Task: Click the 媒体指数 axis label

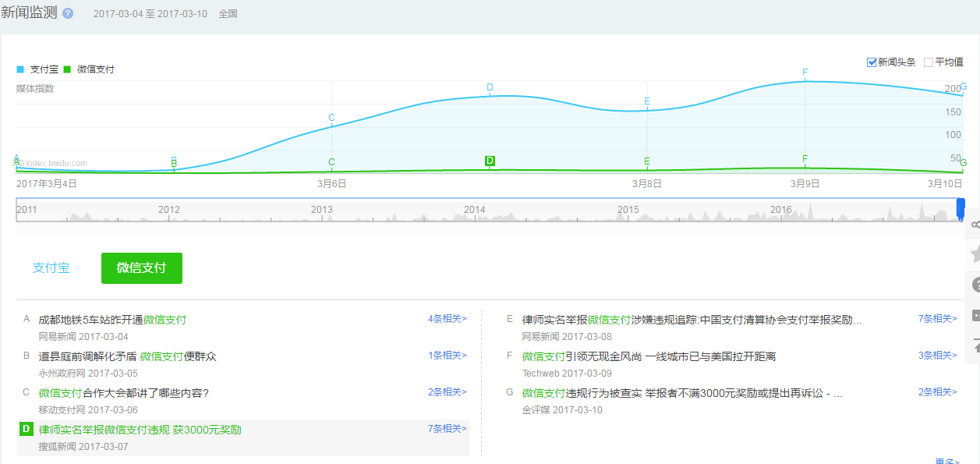Action: (x=35, y=89)
